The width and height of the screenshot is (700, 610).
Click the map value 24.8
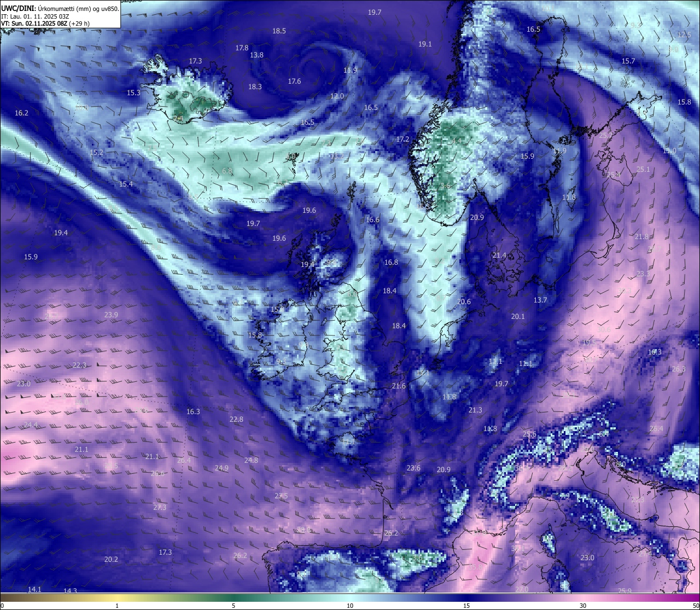251,461
